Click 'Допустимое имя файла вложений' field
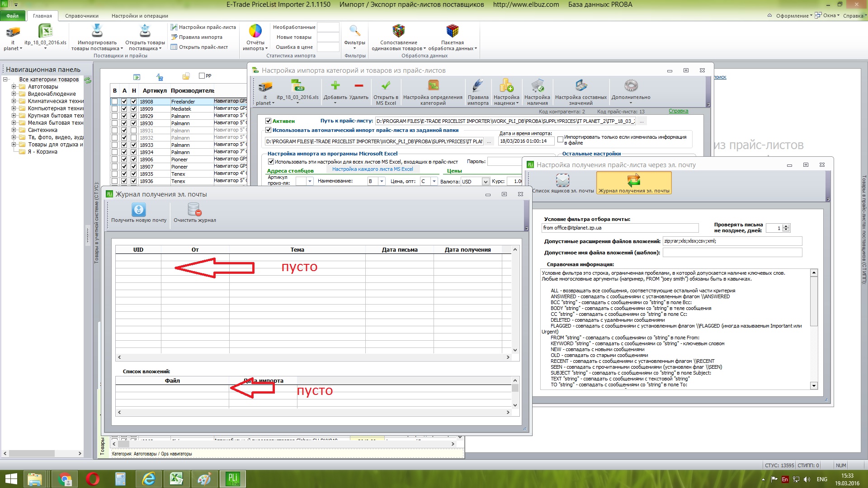The image size is (868, 488). (x=732, y=253)
